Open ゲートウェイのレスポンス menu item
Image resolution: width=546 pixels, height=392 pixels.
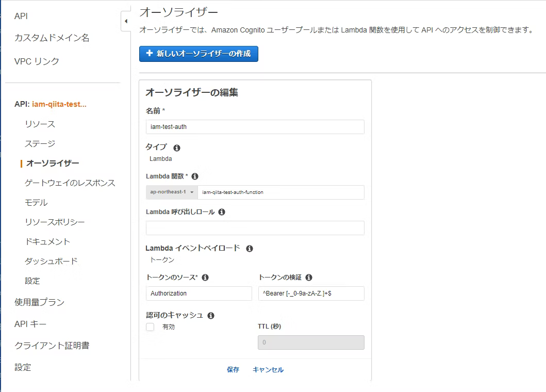(70, 183)
